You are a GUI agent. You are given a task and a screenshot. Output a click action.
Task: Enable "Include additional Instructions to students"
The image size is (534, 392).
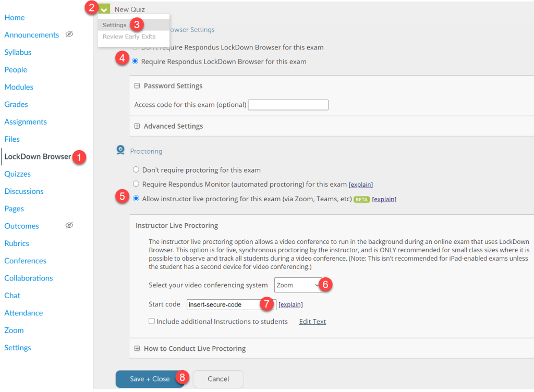[152, 322]
